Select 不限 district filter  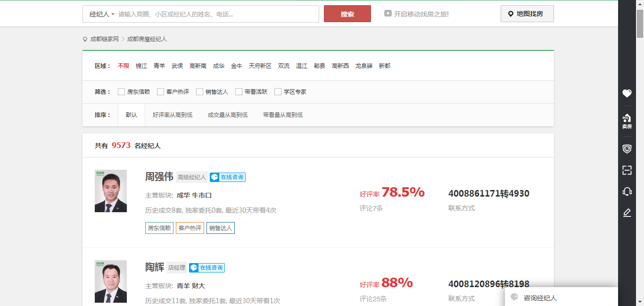click(x=124, y=66)
